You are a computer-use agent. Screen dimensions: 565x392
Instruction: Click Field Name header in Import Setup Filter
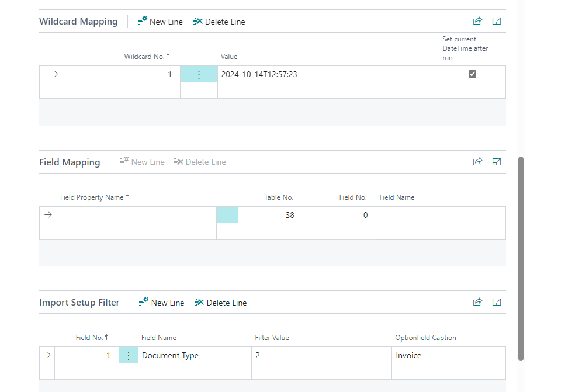159,338
